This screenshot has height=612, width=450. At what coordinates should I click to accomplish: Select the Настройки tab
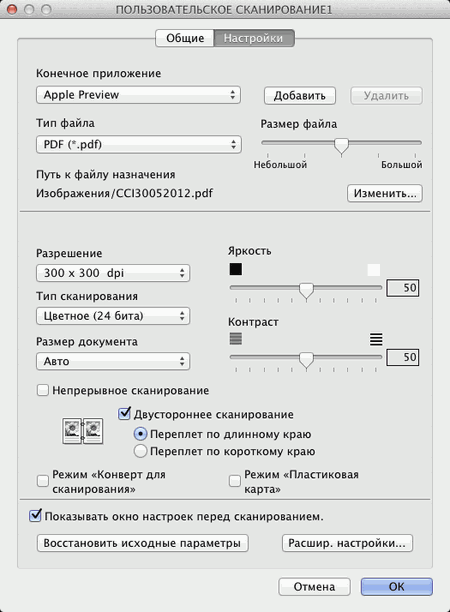click(x=254, y=38)
